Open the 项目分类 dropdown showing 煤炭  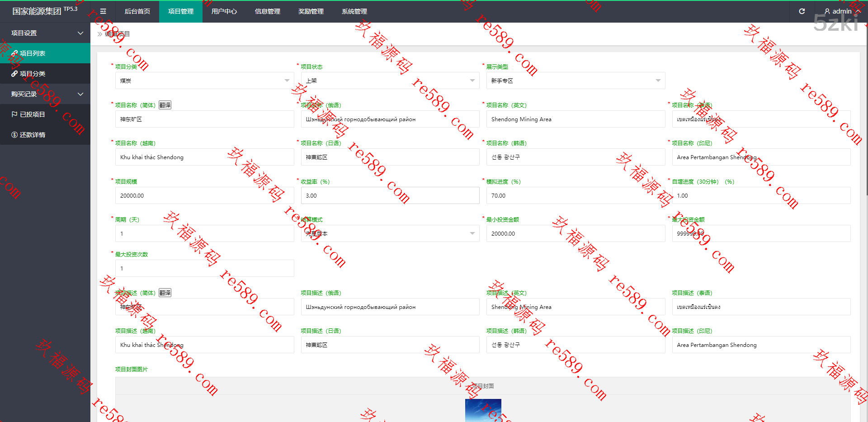[x=204, y=81]
